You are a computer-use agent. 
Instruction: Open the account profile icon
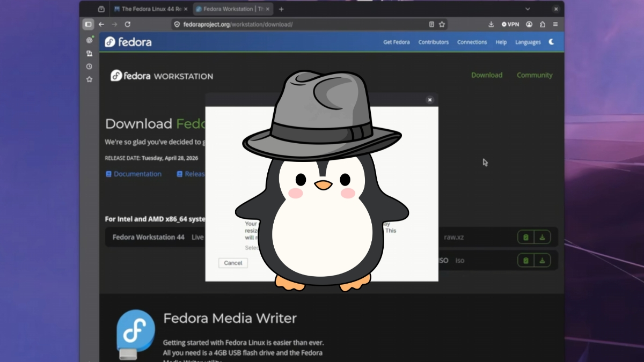tap(529, 24)
